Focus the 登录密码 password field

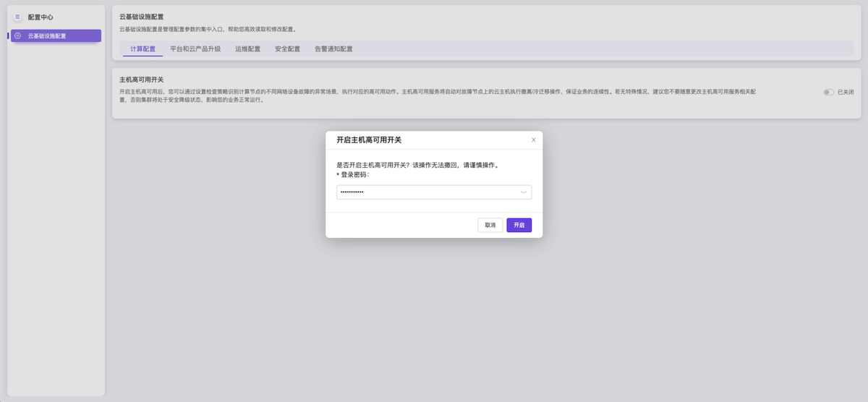(427, 192)
